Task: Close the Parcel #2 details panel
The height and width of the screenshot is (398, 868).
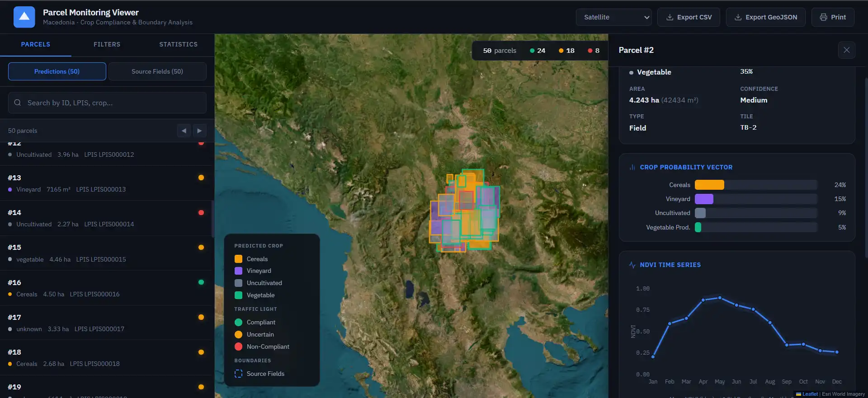Action: pyautogui.click(x=846, y=50)
